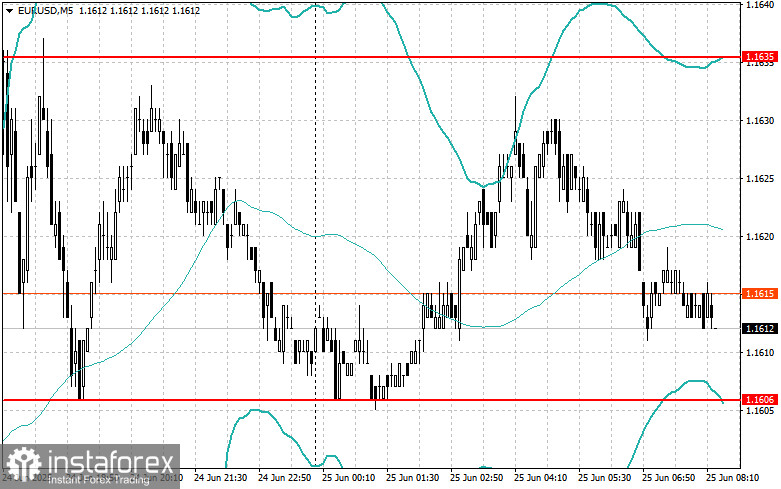781x489 pixels.
Task: Select the 25 Jun 02:50 time label
Action: pos(477,478)
